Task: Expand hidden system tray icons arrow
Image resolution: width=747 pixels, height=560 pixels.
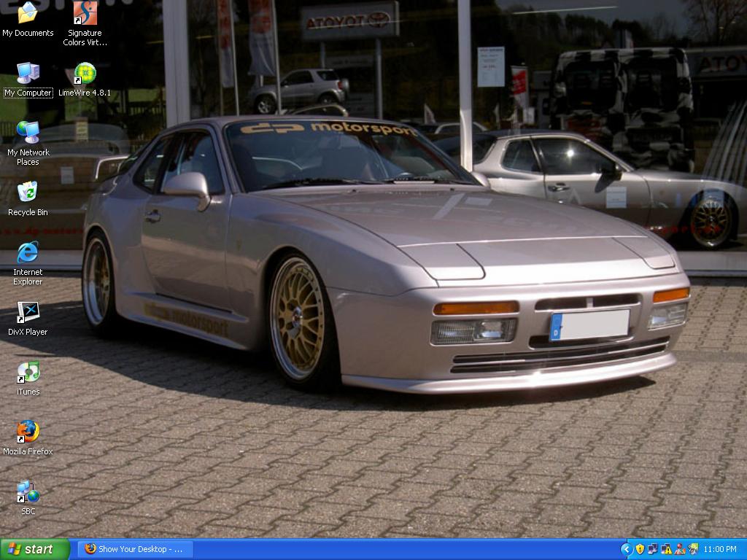Action: [626, 549]
